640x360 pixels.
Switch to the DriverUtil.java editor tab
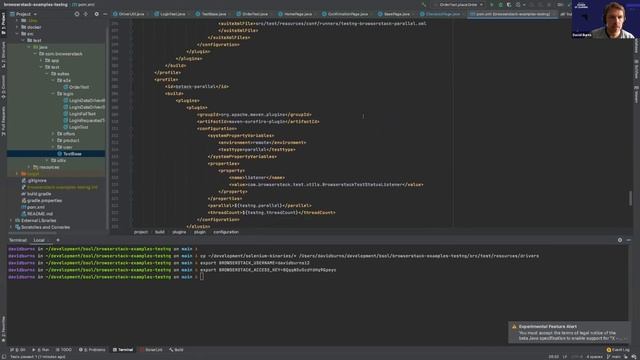point(129,14)
